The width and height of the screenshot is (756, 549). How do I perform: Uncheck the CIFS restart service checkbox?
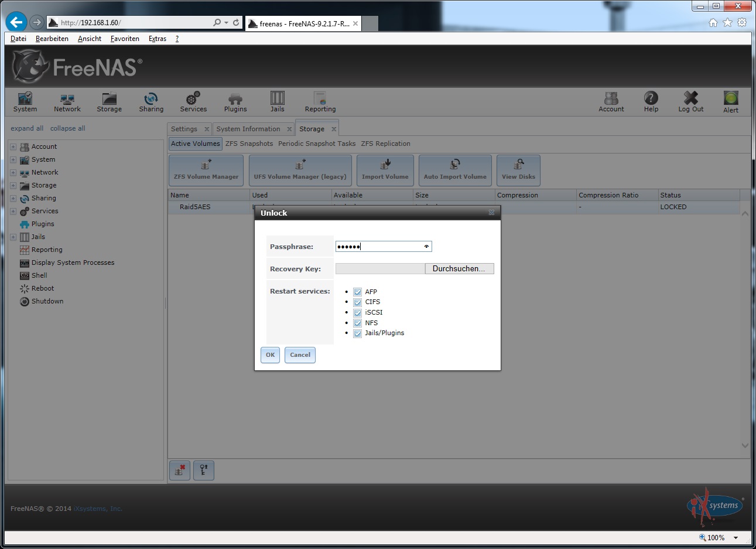click(357, 302)
